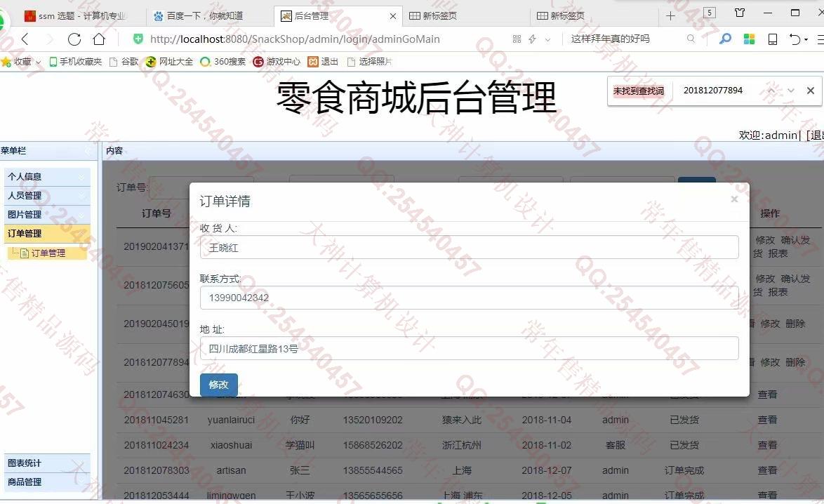
Task: Click the browser back arrow
Action: click(25, 39)
